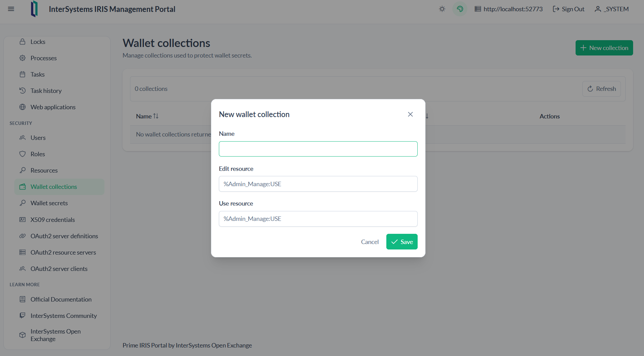Refresh the wallet collections list

click(601, 88)
